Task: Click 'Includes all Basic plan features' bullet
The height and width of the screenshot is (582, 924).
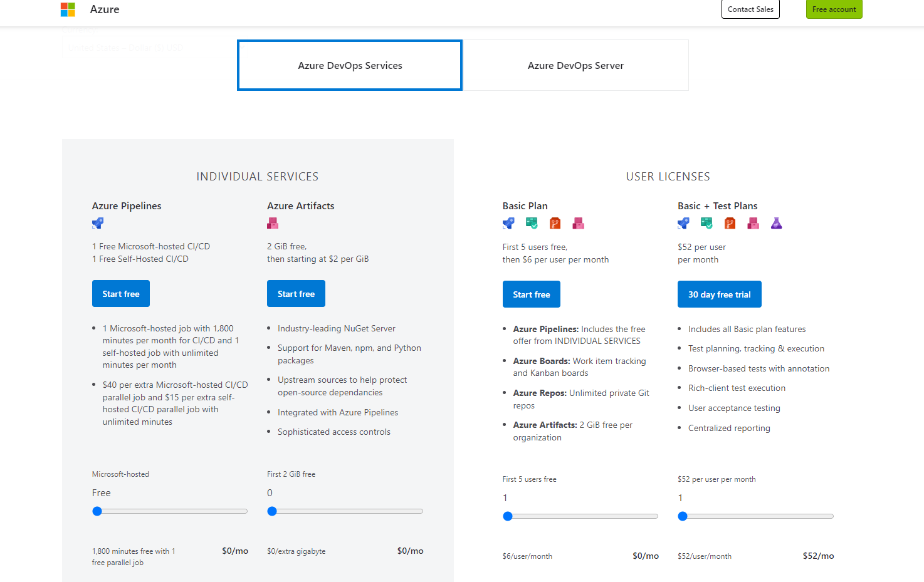Action: (747, 329)
